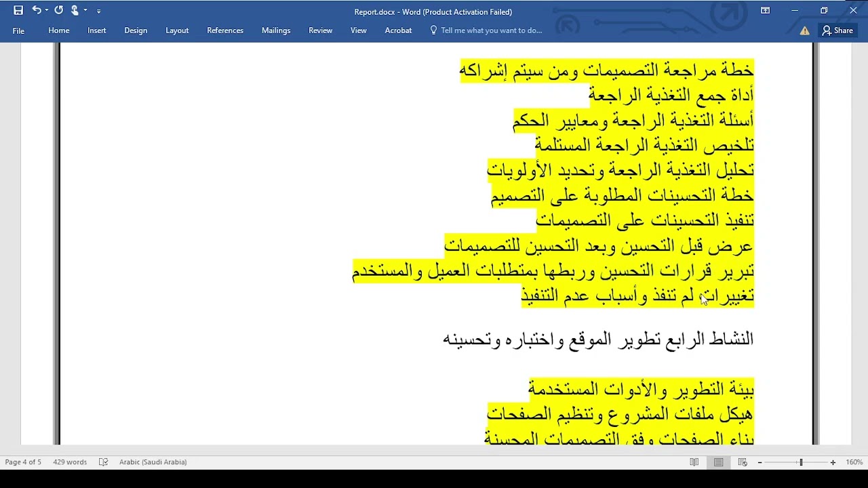Screen dimensions: 868x488
Task: Click Page 4 of 5 in status bar
Action: 23,462
